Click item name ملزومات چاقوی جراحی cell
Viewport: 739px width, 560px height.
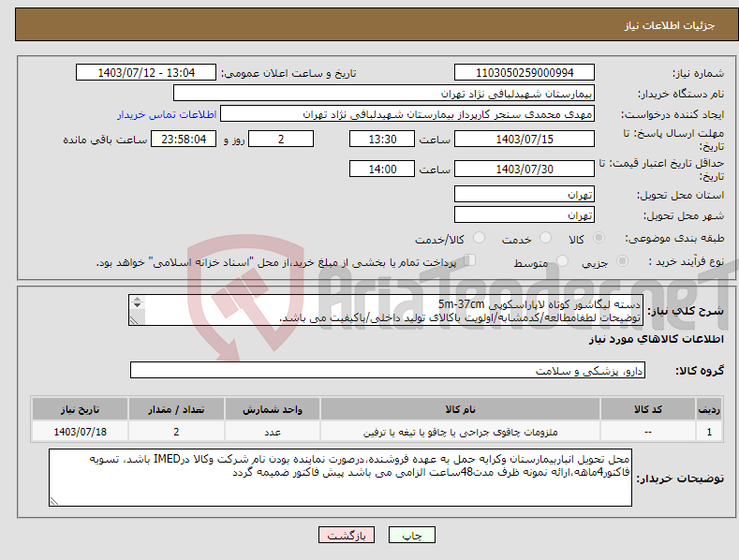460,432
